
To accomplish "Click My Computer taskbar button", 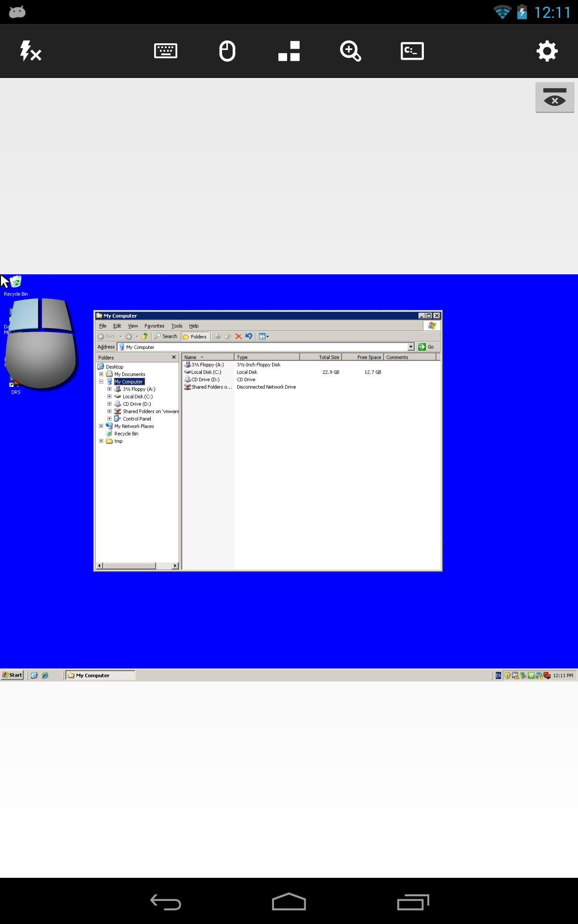I will click(x=100, y=675).
